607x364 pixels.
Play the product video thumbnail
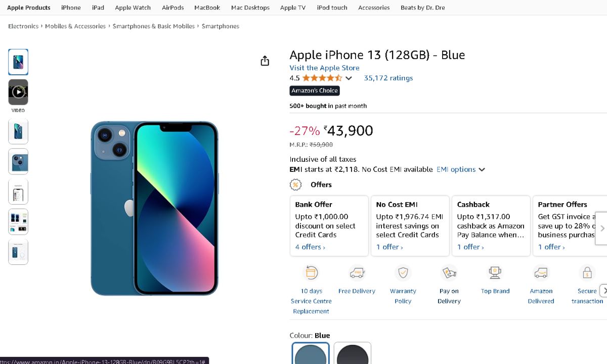18,92
